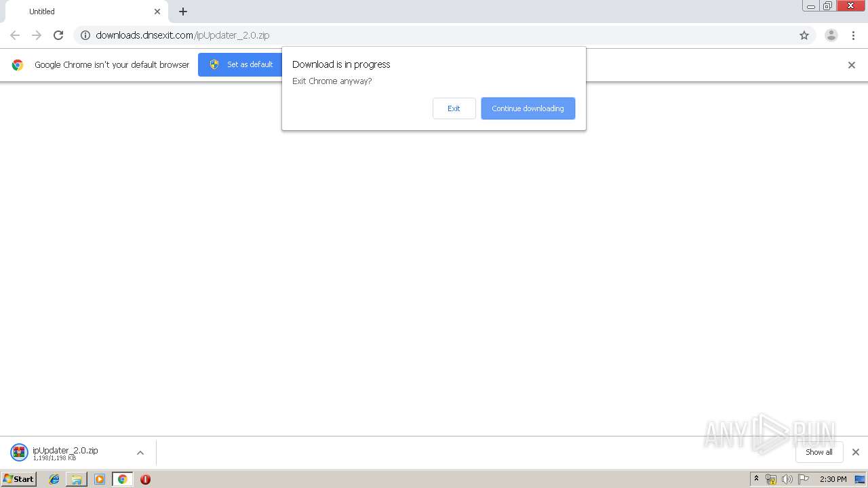Image resolution: width=868 pixels, height=488 pixels.
Task: Close the Untitled tab
Action: [x=157, y=12]
